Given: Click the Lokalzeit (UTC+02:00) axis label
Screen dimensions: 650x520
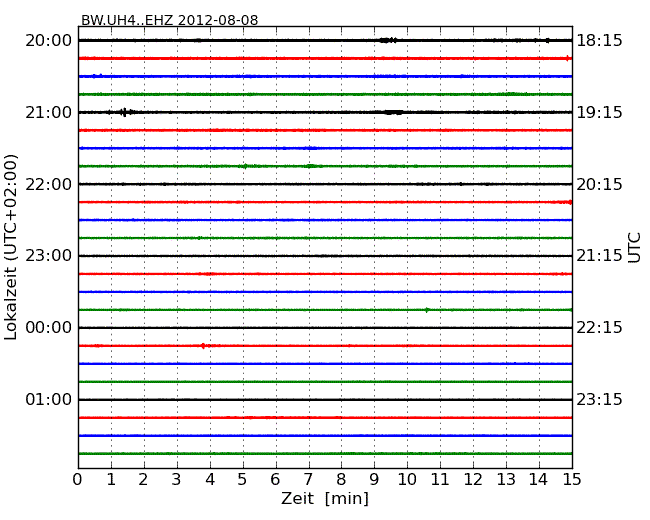Looking at the screenshot, I should 11,246.
